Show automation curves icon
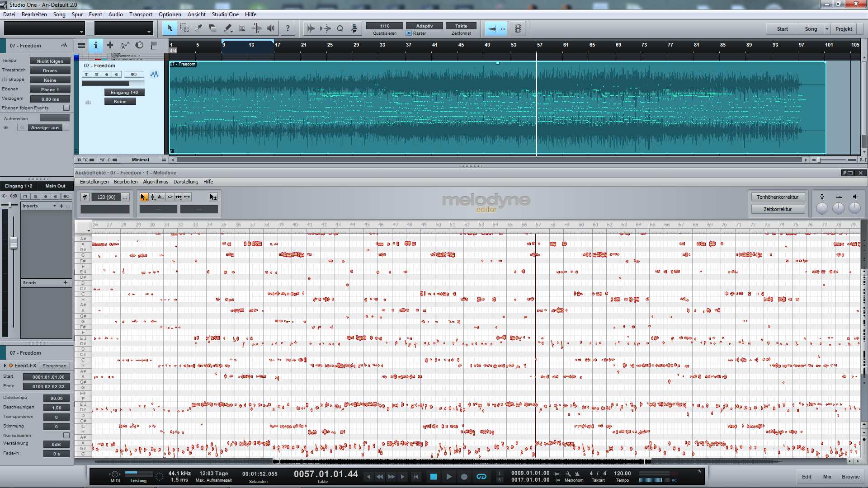Screen dimensions: 868x488 click(x=125, y=45)
